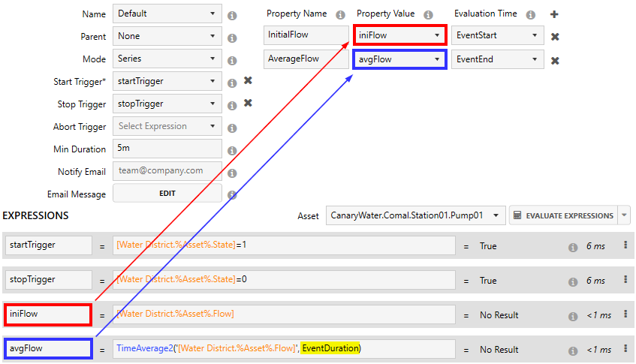This screenshot has width=636, height=364.
Task: Open the avgFlow Property Value dropdown
Action: [x=399, y=59]
